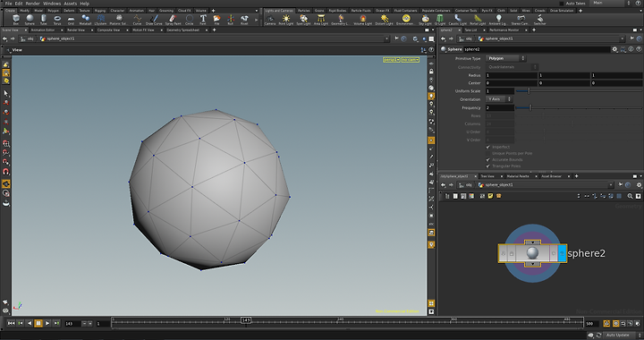The width and height of the screenshot is (644, 340).
Task: Add a Portal Light from the shelf
Action: click(478, 20)
